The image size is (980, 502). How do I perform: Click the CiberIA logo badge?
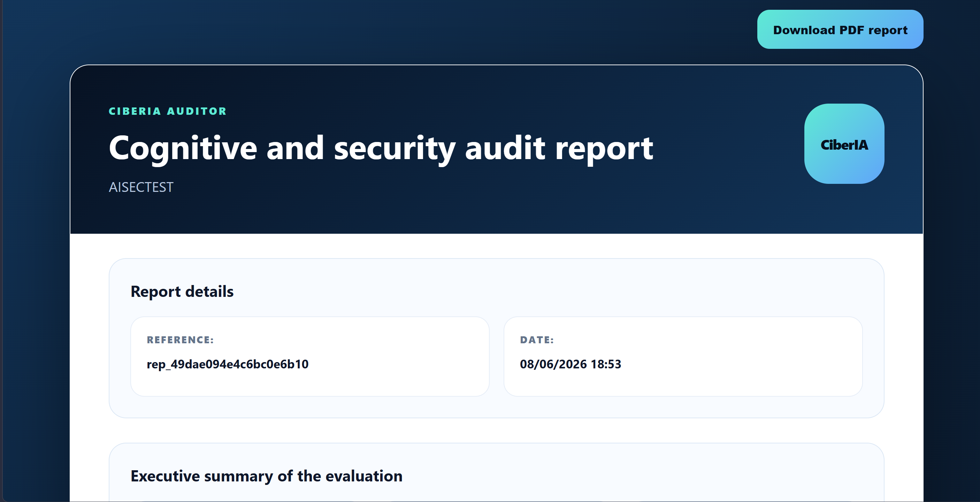(x=844, y=144)
